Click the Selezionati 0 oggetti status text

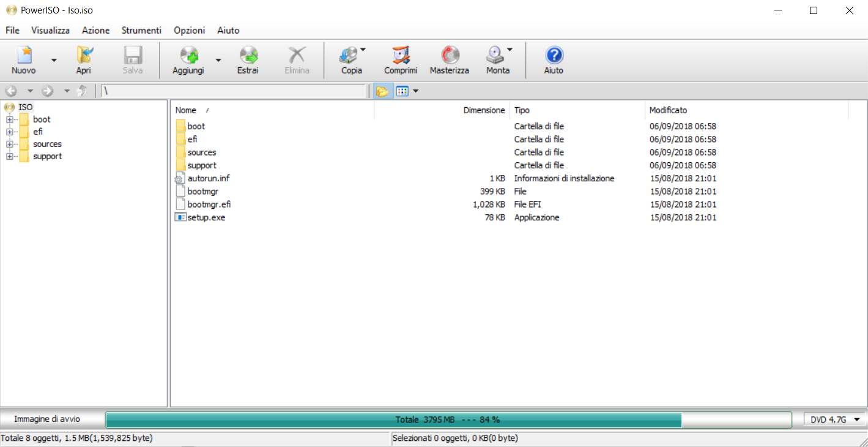[x=455, y=438]
